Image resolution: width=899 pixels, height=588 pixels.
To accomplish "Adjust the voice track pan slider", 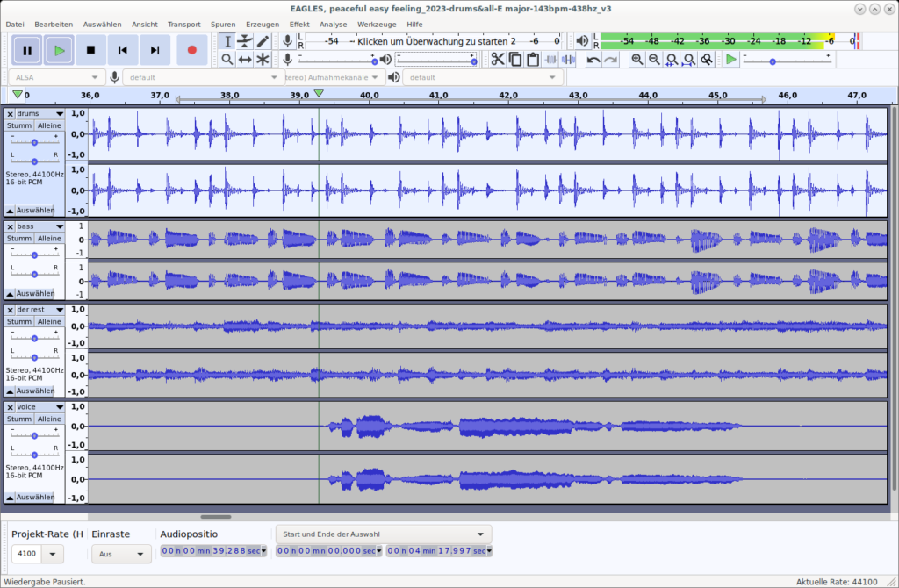I will [x=34, y=455].
